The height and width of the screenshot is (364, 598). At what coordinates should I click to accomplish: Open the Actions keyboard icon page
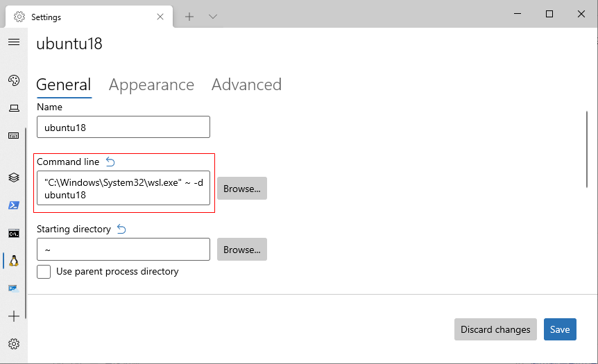click(x=14, y=136)
